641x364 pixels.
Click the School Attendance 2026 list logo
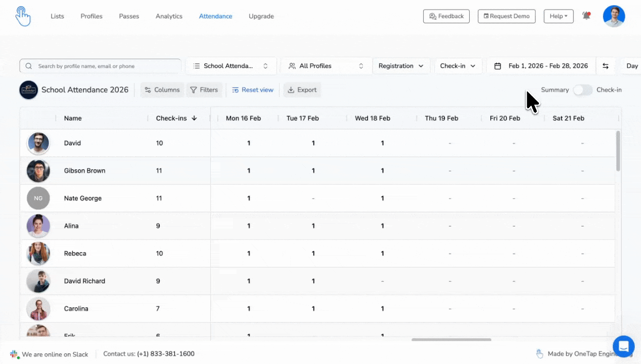click(x=29, y=90)
